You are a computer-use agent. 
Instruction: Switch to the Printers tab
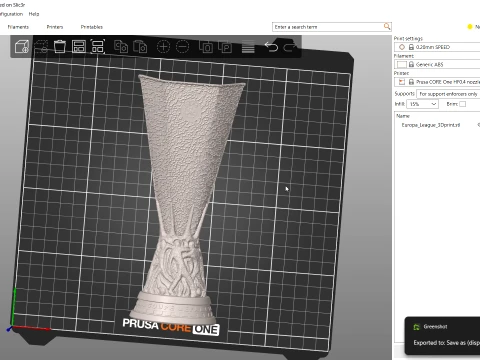[55, 27]
